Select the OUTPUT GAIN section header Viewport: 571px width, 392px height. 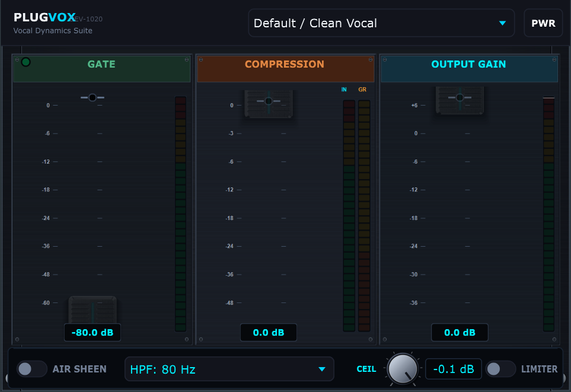[469, 68]
